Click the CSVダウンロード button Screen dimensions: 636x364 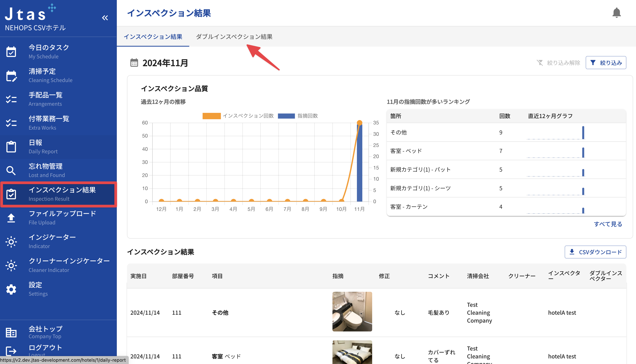(x=595, y=252)
